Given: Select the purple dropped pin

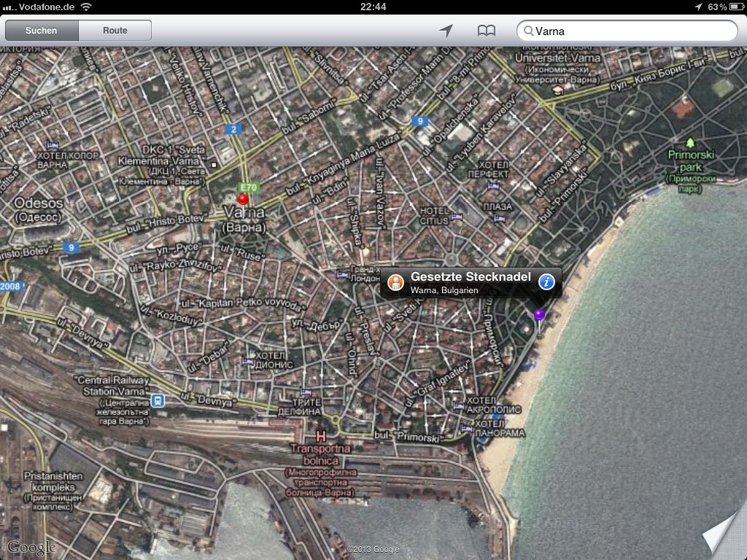Looking at the screenshot, I should pos(539,314).
